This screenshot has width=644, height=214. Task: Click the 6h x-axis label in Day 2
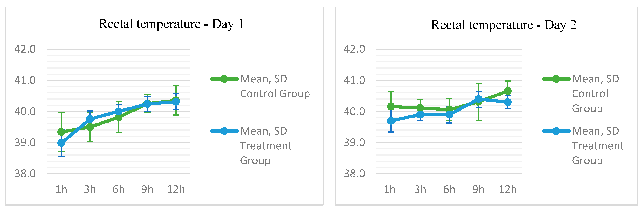tap(449, 189)
